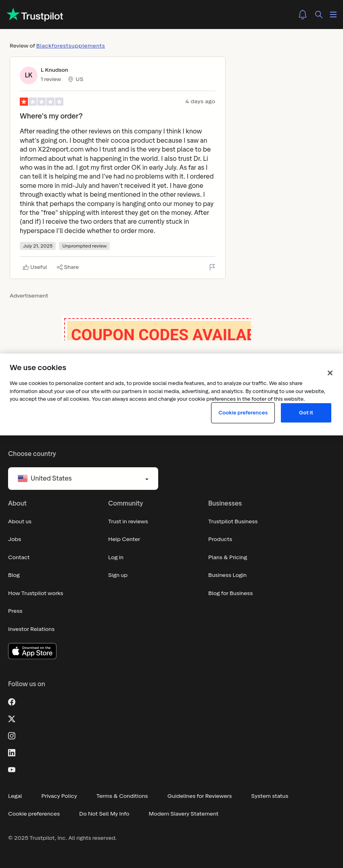
Task: Open the Privacy Policy footer link
Action: [59, 796]
